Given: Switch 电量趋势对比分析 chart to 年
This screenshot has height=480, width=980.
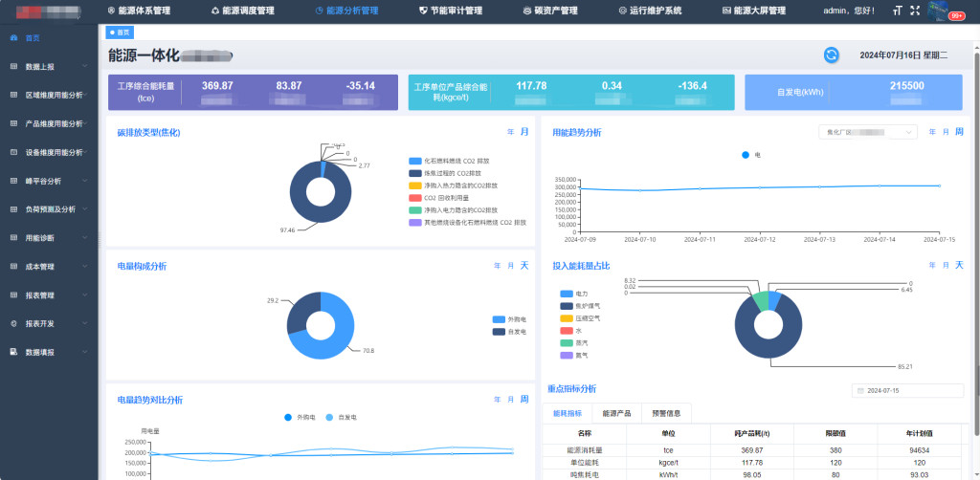Looking at the screenshot, I should pos(498,400).
